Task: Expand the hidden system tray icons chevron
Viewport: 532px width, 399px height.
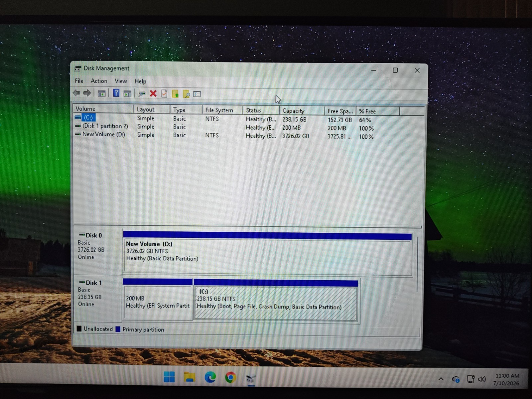Action: pyautogui.click(x=441, y=379)
